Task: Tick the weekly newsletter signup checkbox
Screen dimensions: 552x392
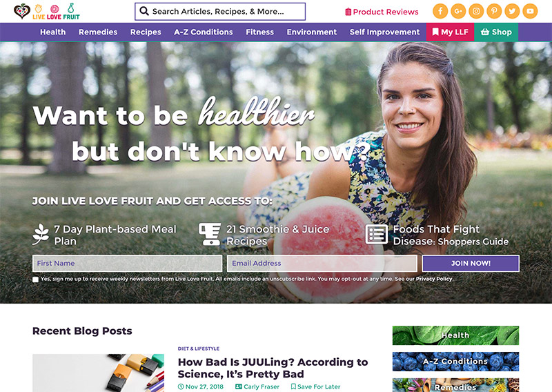Action: pos(36,280)
